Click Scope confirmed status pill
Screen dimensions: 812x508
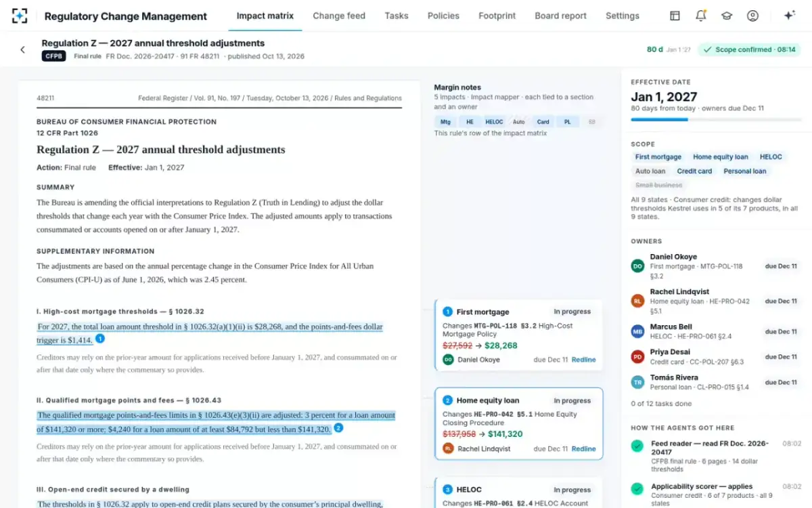click(749, 49)
